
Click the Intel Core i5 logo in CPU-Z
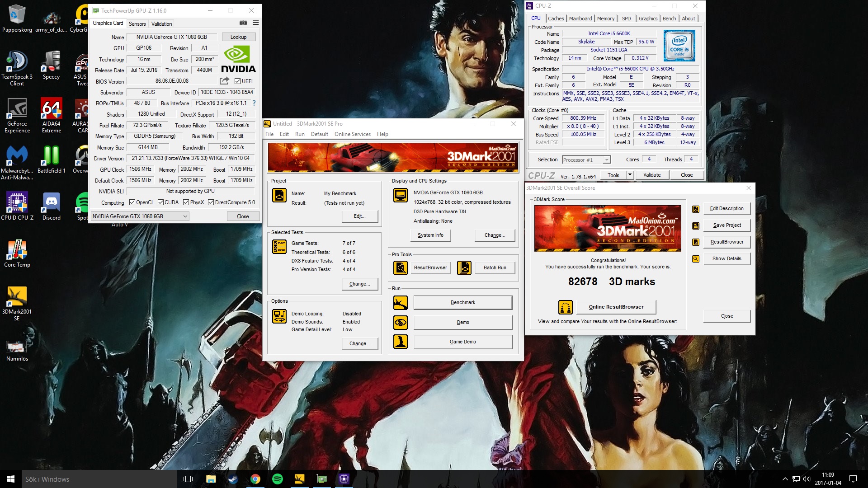[679, 46]
